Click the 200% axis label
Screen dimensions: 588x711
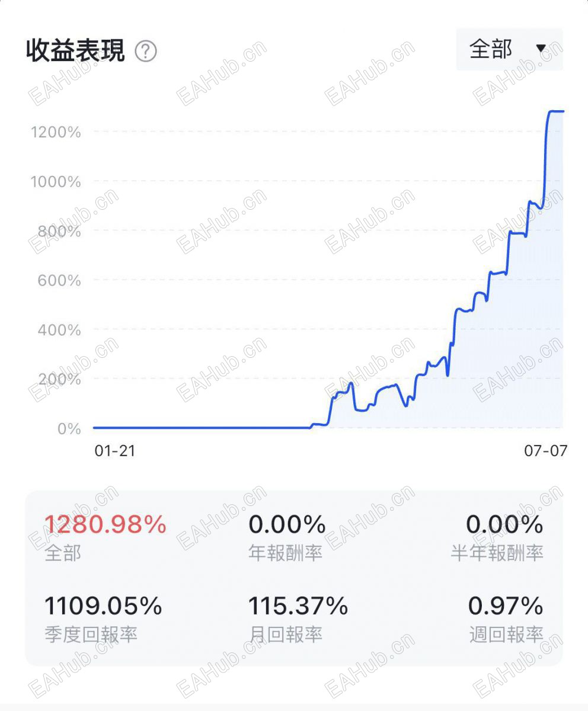tap(59, 379)
